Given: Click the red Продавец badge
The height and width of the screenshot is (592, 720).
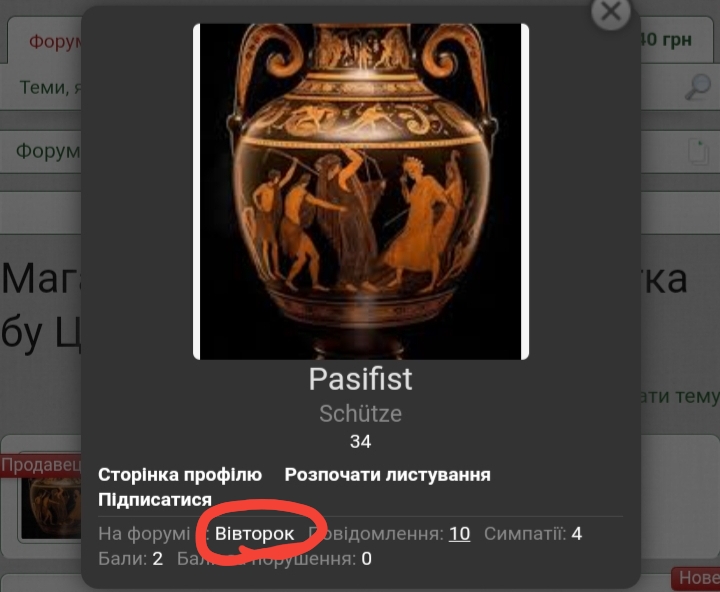Looking at the screenshot, I should point(41,465).
